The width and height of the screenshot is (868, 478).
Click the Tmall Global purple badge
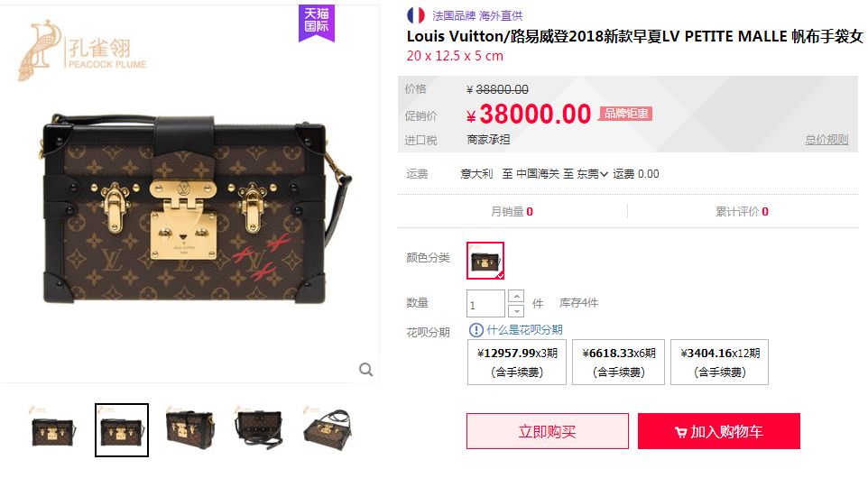(x=317, y=23)
